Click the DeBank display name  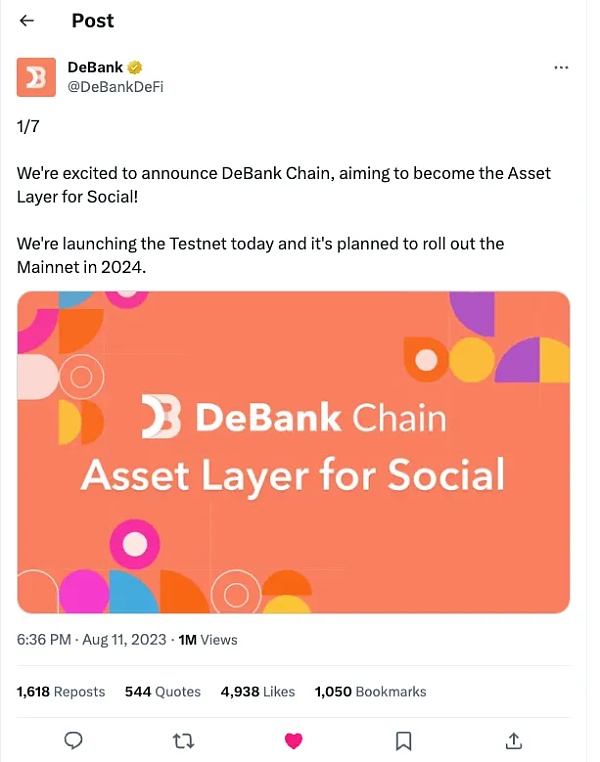(95, 67)
